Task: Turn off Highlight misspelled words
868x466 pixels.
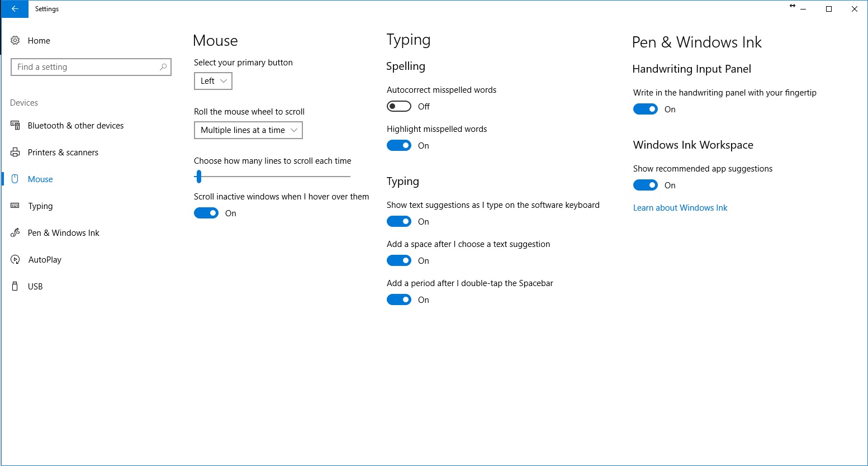Action: click(x=399, y=145)
